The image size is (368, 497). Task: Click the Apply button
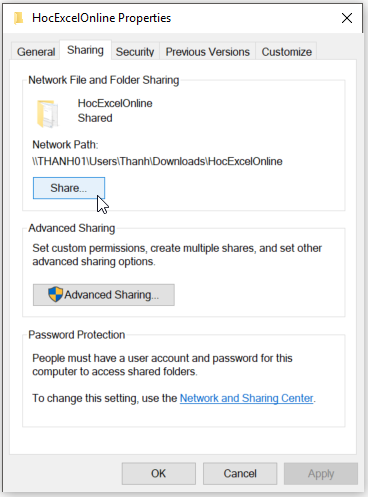pyautogui.click(x=321, y=473)
